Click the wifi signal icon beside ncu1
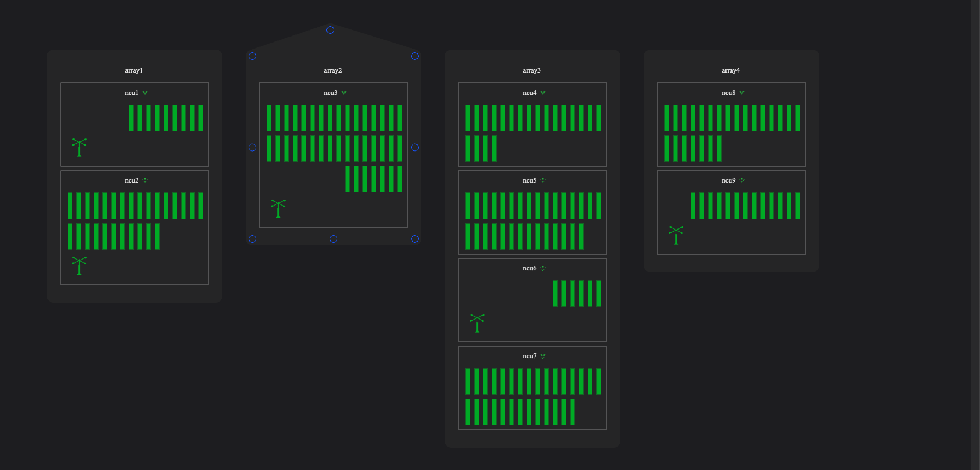The height and width of the screenshot is (470, 980). 145,93
